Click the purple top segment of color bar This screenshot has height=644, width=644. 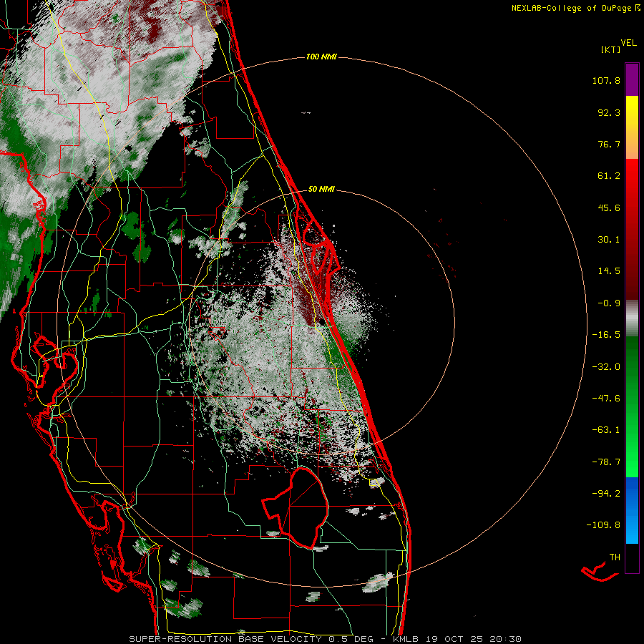632,79
